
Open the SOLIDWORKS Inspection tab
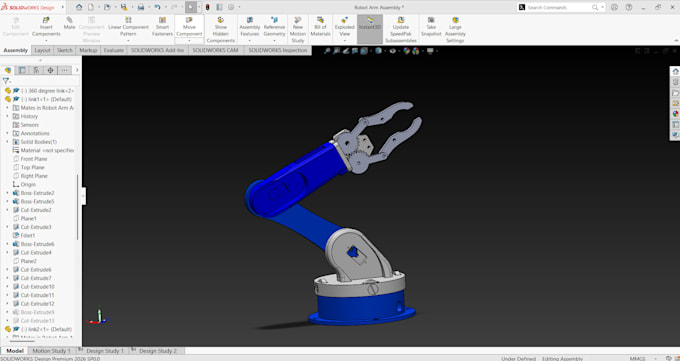278,50
